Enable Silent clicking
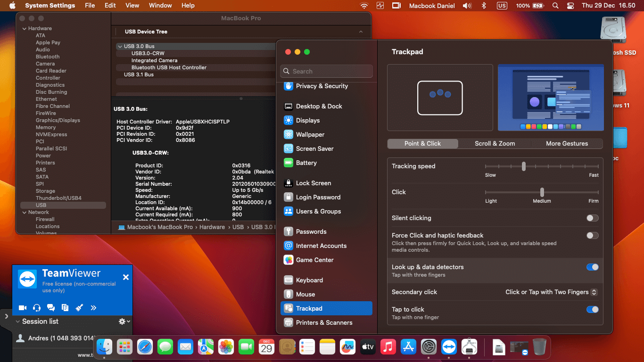The image size is (644, 362). (x=592, y=218)
